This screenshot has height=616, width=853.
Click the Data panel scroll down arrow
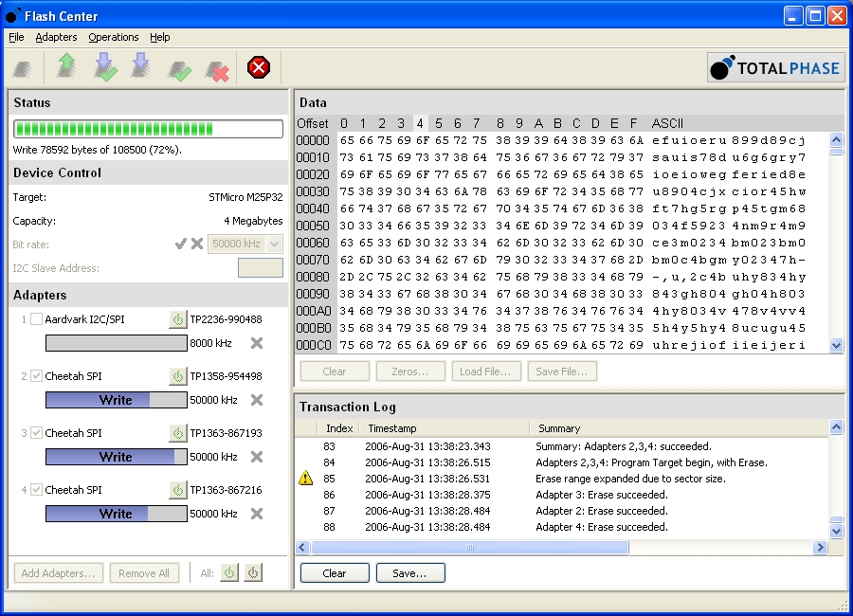(836, 346)
